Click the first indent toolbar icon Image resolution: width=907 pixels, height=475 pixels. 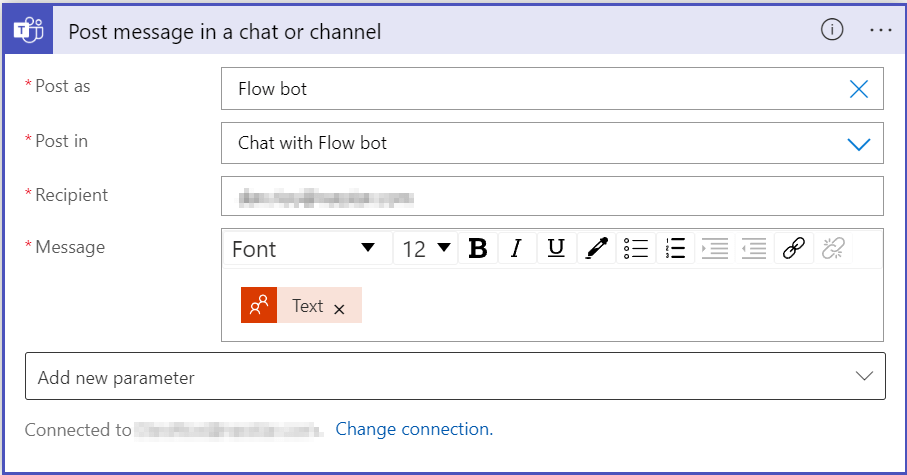coord(714,249)
